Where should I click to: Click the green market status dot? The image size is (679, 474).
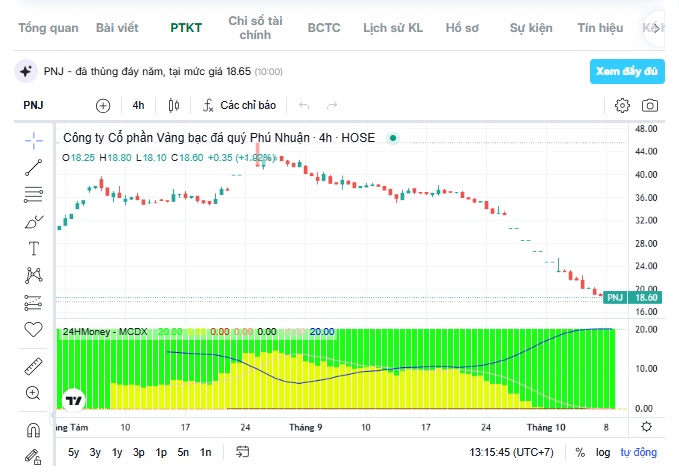(x=393, y=138)
